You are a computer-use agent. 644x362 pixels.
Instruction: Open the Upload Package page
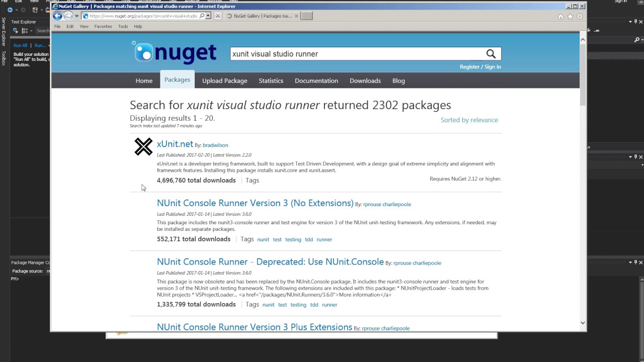(x=225, y=80)
